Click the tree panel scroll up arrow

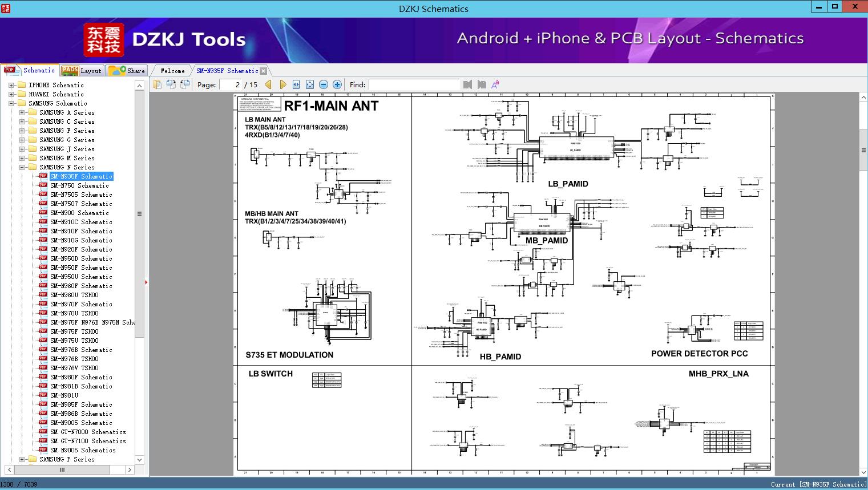[139, 86]
